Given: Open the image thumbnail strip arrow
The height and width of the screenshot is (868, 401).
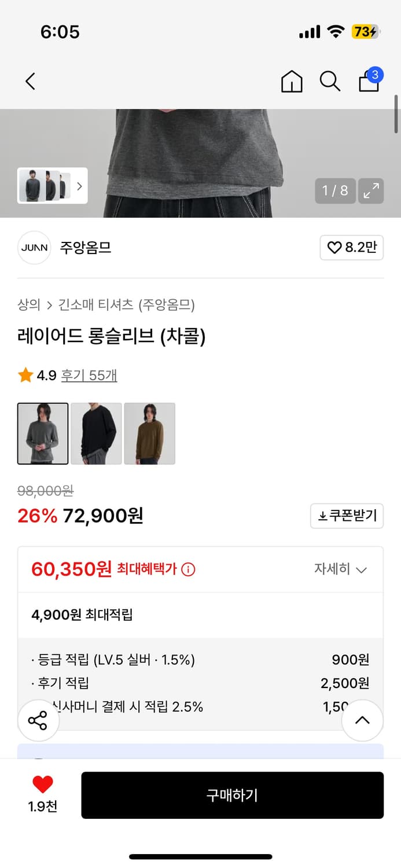Looking at the screenshot, I should (79, 186).
